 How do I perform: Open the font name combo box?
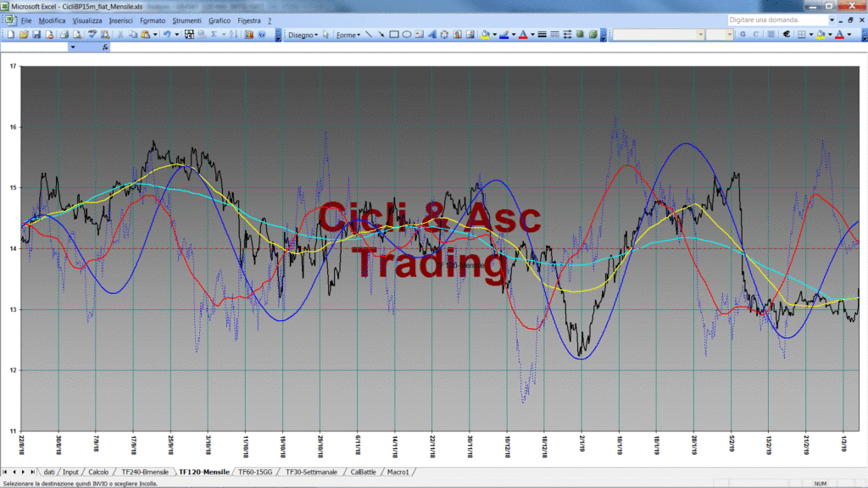tap(658, 34)
